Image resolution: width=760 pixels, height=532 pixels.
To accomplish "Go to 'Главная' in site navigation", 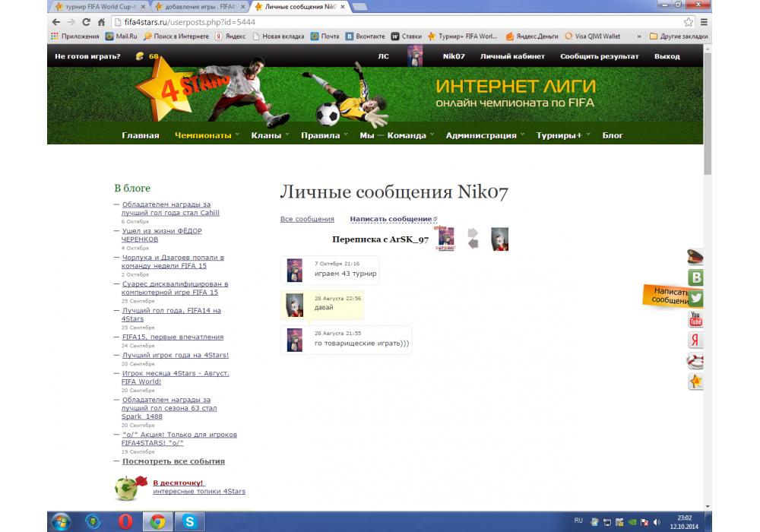I will click(x=141, y=135).
